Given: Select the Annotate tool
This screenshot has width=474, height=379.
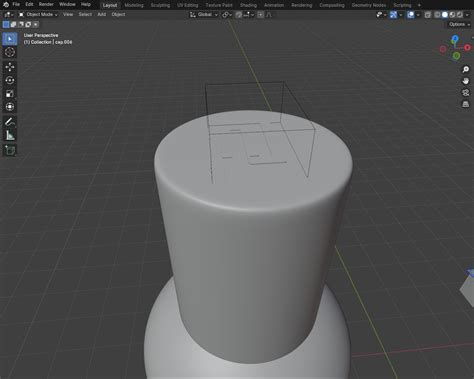Looking at the screenshot, I should click(x=10, y=122).
